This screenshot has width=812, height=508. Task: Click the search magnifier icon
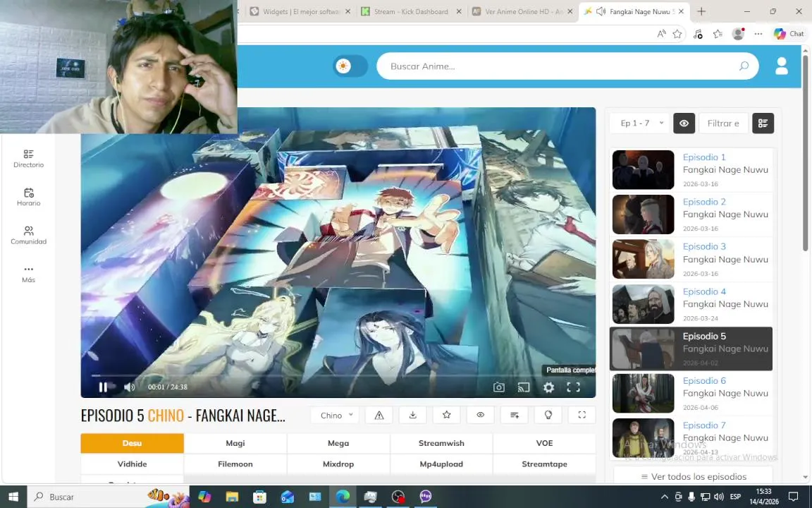(x=744, y=66)
